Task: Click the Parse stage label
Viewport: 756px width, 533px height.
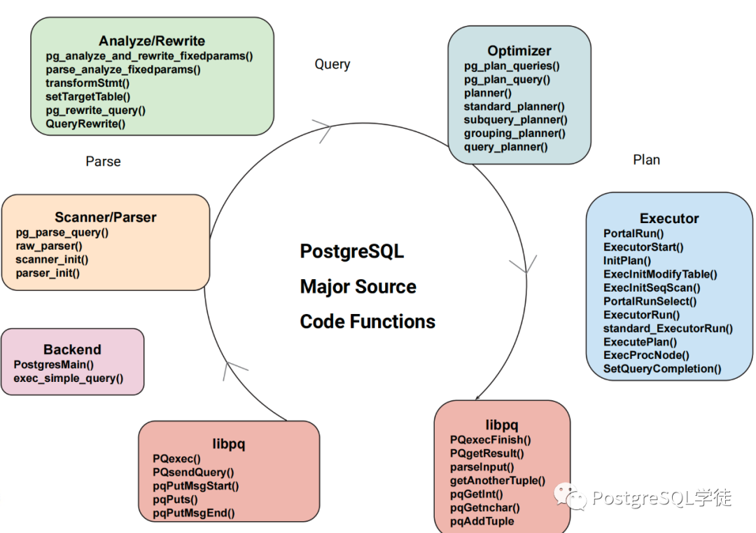Action: pos(103,162)
